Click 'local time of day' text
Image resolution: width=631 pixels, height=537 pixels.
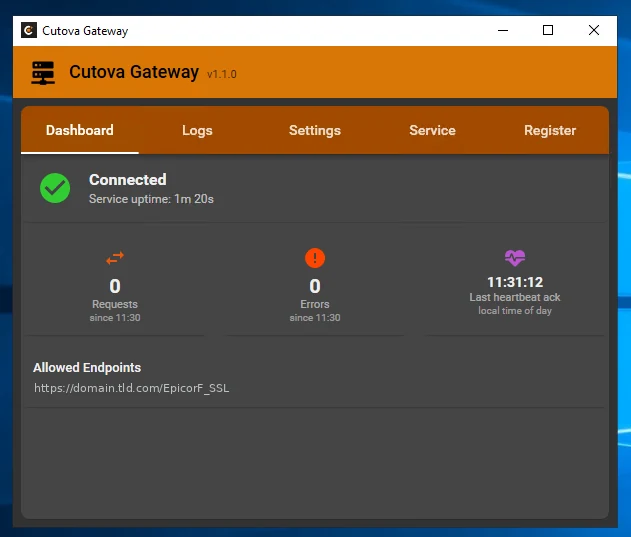point(515,311)
